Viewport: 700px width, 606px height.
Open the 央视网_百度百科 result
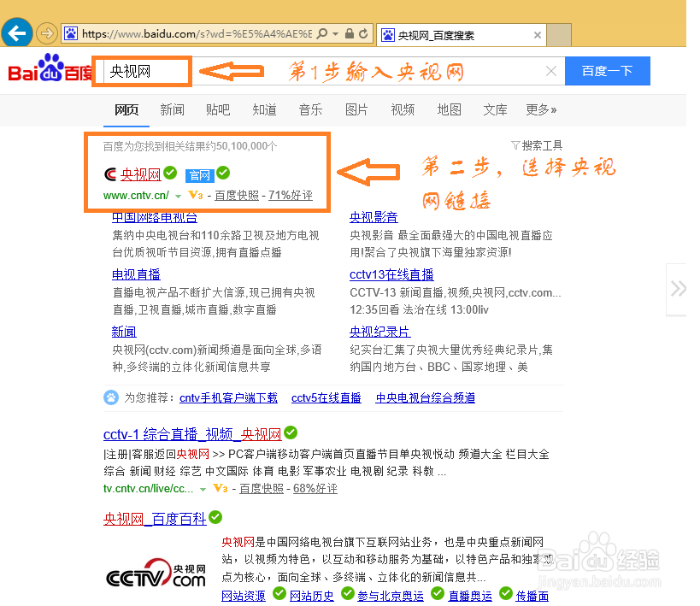point(155,520)
